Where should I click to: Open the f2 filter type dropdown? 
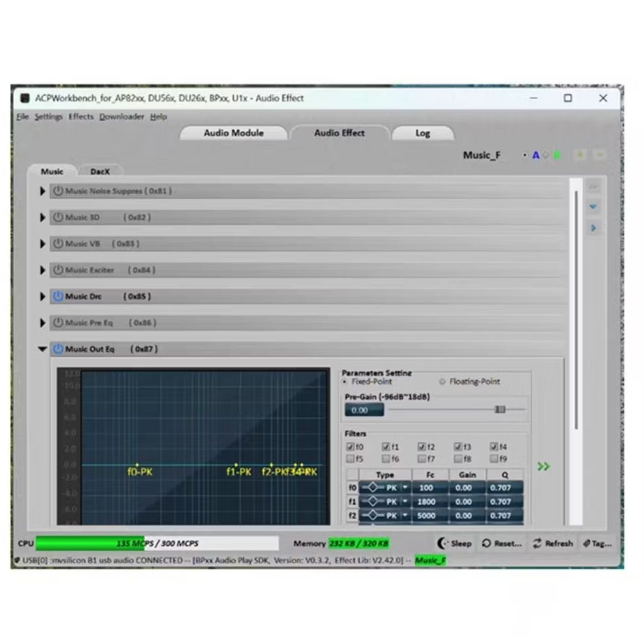click(405, 516)
